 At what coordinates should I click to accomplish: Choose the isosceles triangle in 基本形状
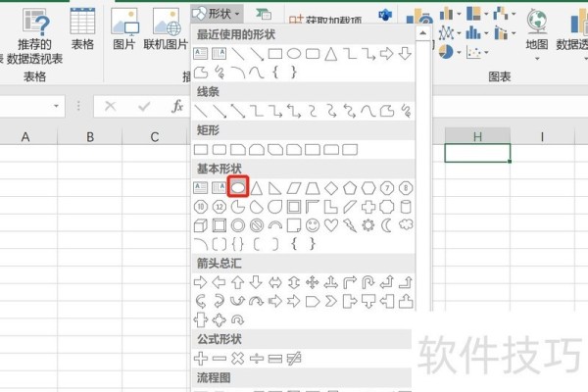click(x=257, y=187)
